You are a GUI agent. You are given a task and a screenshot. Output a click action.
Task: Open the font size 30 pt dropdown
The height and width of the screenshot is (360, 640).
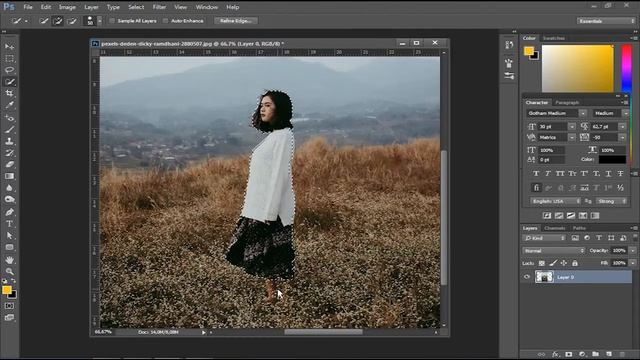pyautogui.click(x=571, y=127)
